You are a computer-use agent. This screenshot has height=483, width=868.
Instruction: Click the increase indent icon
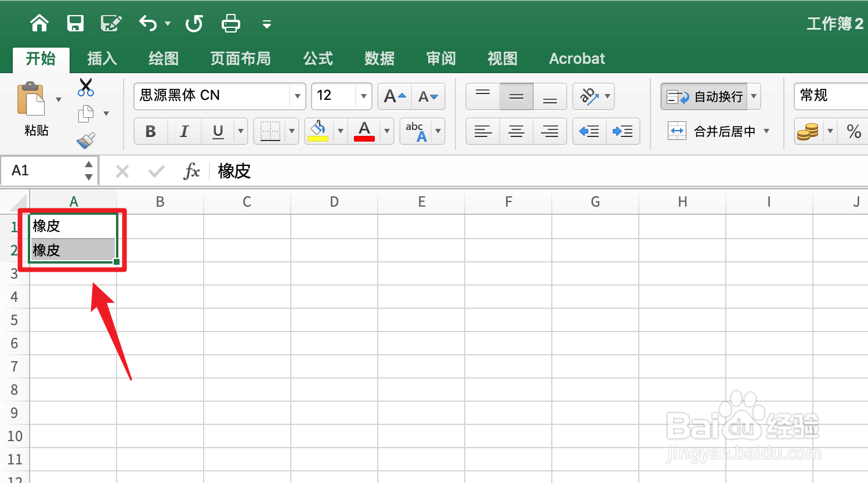(x=623, y=131)
